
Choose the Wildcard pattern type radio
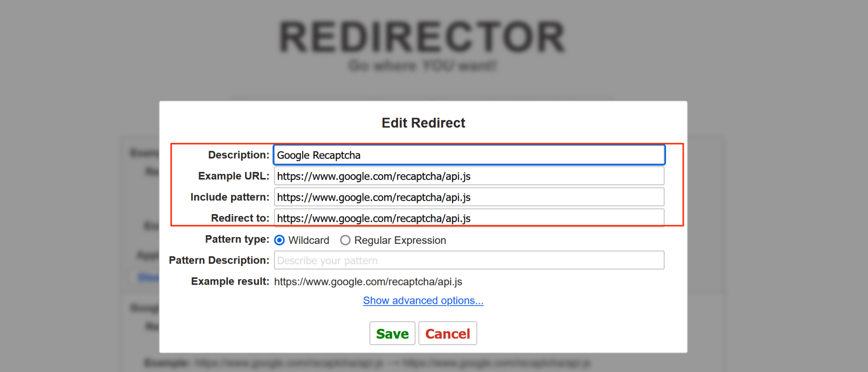[x=280, y=240]
